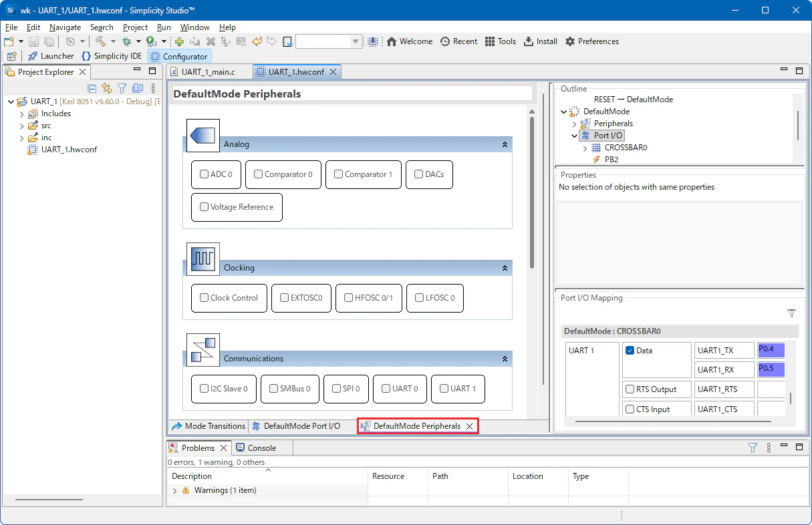Click the New file toolbar icon
This screenshot has height=525, width=812.
point(9,41)
